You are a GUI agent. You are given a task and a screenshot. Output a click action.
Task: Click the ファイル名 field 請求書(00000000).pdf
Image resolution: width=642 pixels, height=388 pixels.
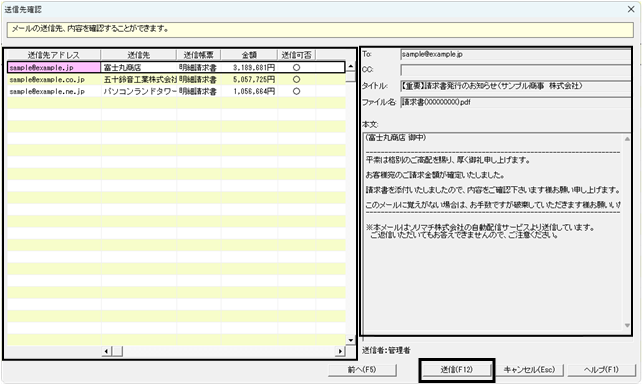pyautogui.click(x=515, y=102)
